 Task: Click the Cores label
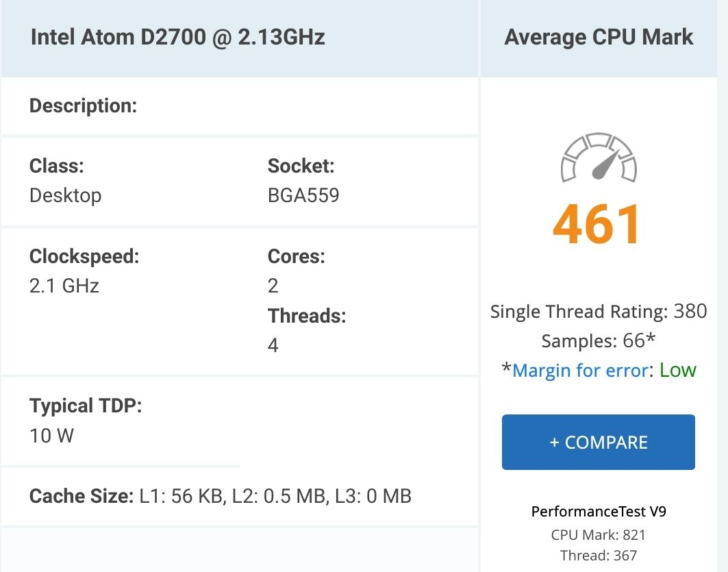click(296, 256)
